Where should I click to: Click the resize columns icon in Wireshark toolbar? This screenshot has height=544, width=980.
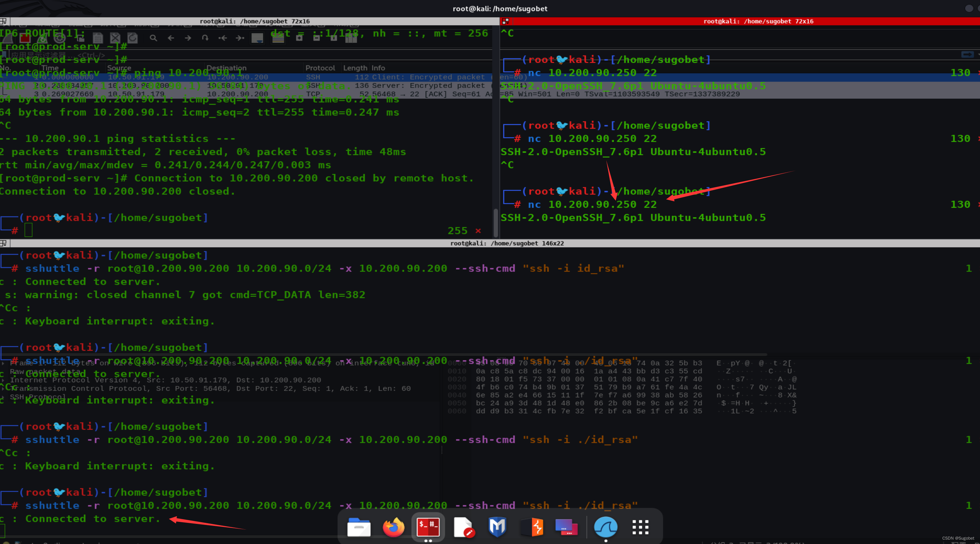tap(351, 38)
